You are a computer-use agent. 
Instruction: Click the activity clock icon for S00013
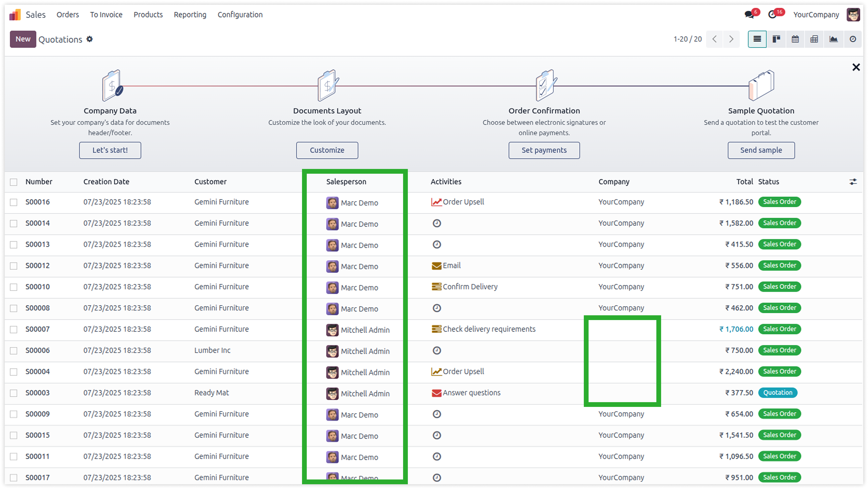tap(437, 244)
